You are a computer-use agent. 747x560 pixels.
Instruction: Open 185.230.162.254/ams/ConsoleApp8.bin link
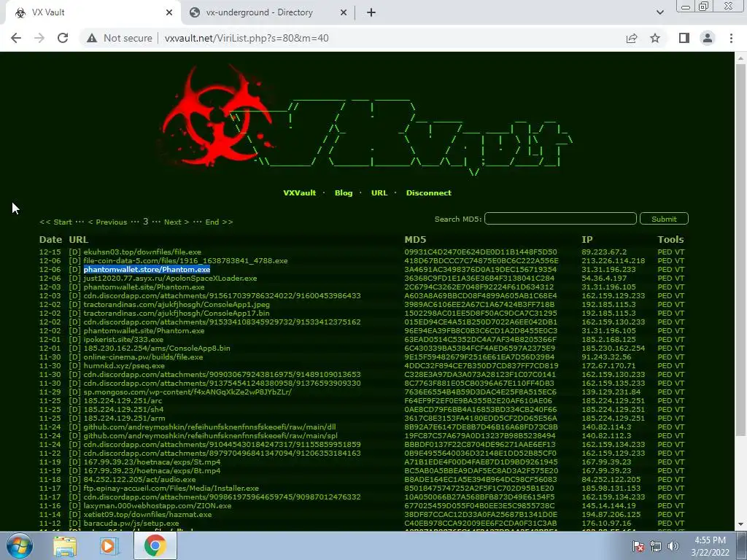(157, 348)
